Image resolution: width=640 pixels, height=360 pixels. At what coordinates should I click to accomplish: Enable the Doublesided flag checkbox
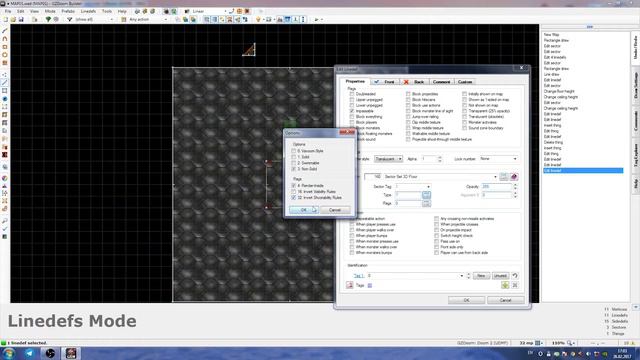352,94
